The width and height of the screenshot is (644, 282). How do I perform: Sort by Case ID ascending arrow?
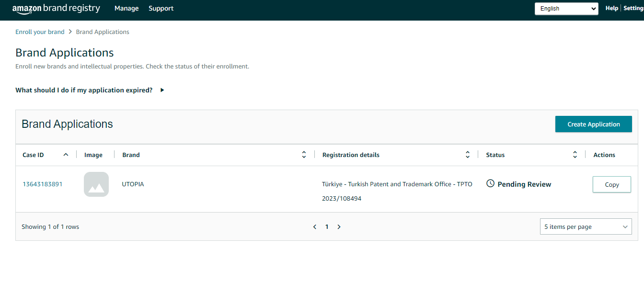click(x=66, y=155)
